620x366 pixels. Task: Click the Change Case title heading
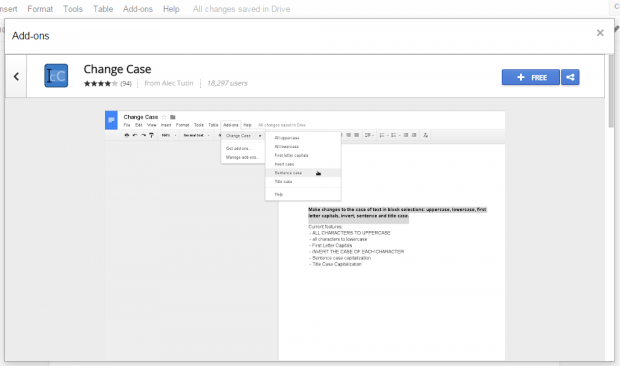[117, 69]
